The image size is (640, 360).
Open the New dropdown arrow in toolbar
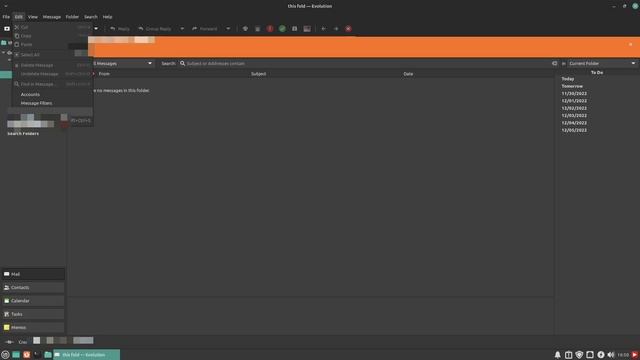coord(96,29)
